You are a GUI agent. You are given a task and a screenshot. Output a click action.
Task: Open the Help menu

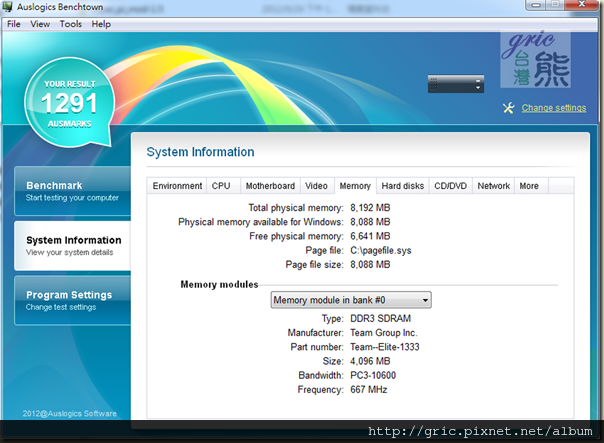(x=101, y=24)
